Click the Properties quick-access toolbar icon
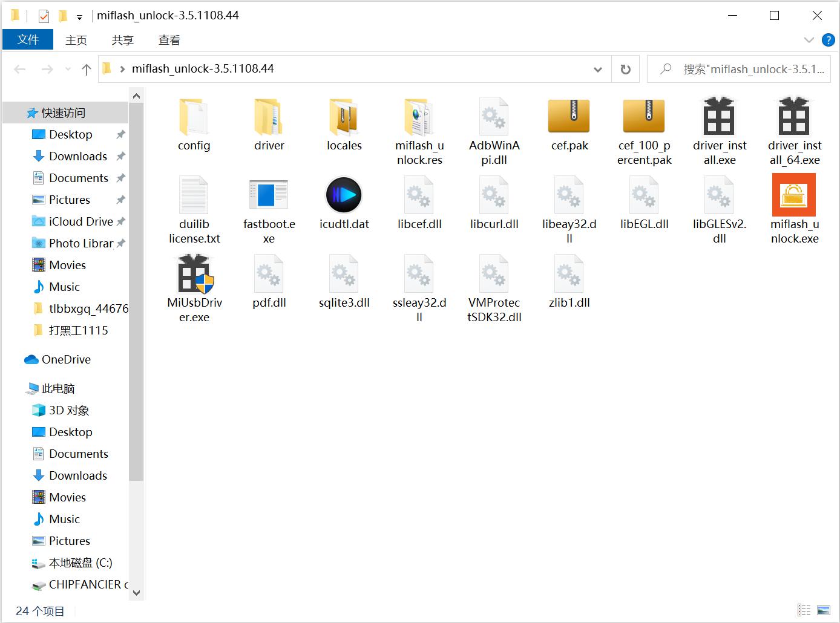The height and width of the screenshot is (623, 840). click(x=44, y=16)
